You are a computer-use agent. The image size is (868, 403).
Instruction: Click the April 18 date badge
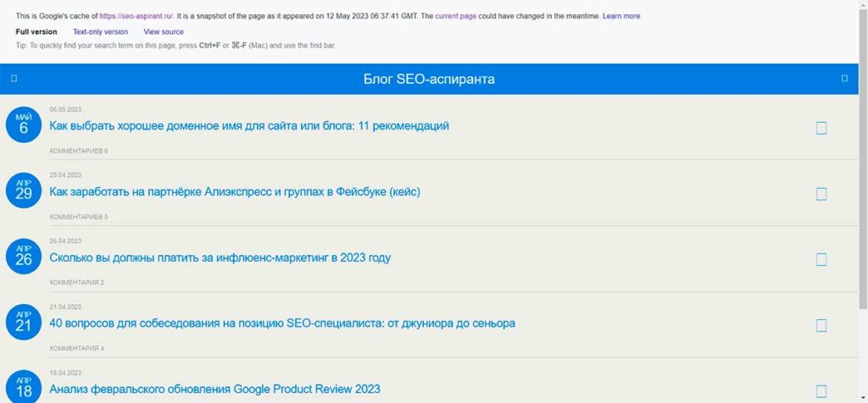click(x=24, y=387)
